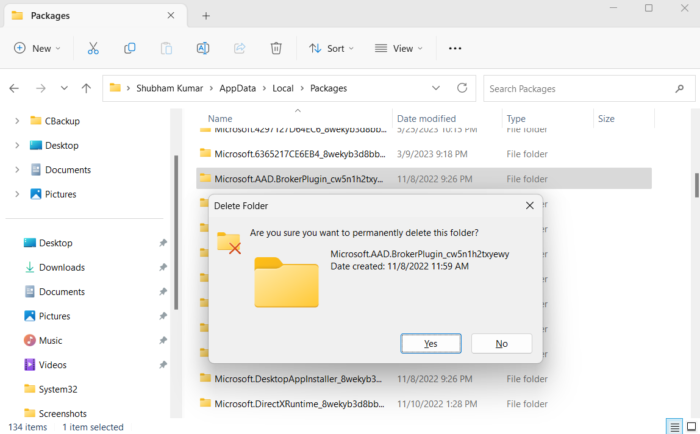The width and height of the screenshot is (700, 434).
Task: Close the Delete Folder dialog
Action: pyautogui.click(x=529, y=205)
